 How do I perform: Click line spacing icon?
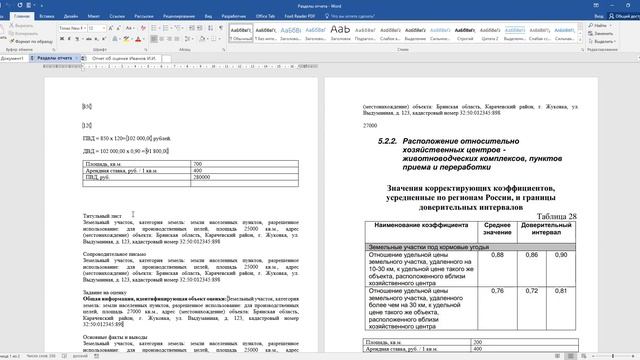tap(188, 39)
